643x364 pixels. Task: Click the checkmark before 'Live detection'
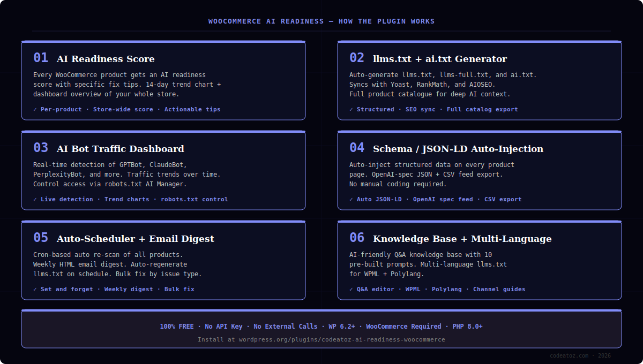pos(35,199)
